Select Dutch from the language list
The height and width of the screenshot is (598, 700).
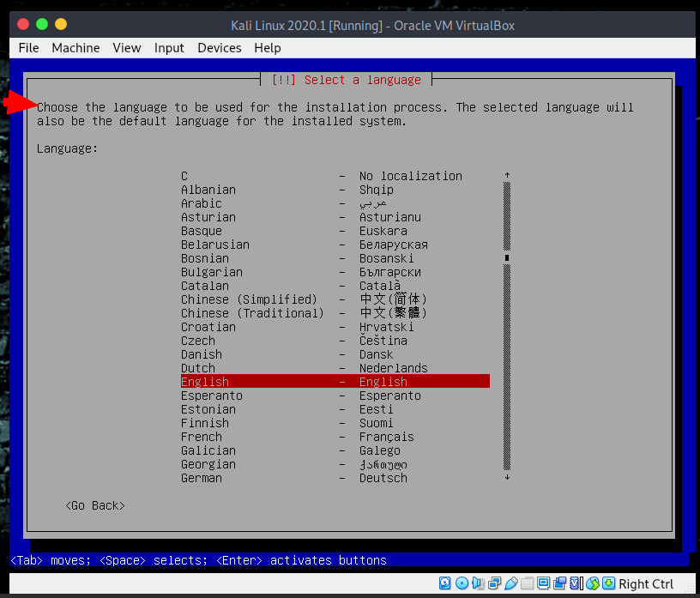click(x=335, y=368)
